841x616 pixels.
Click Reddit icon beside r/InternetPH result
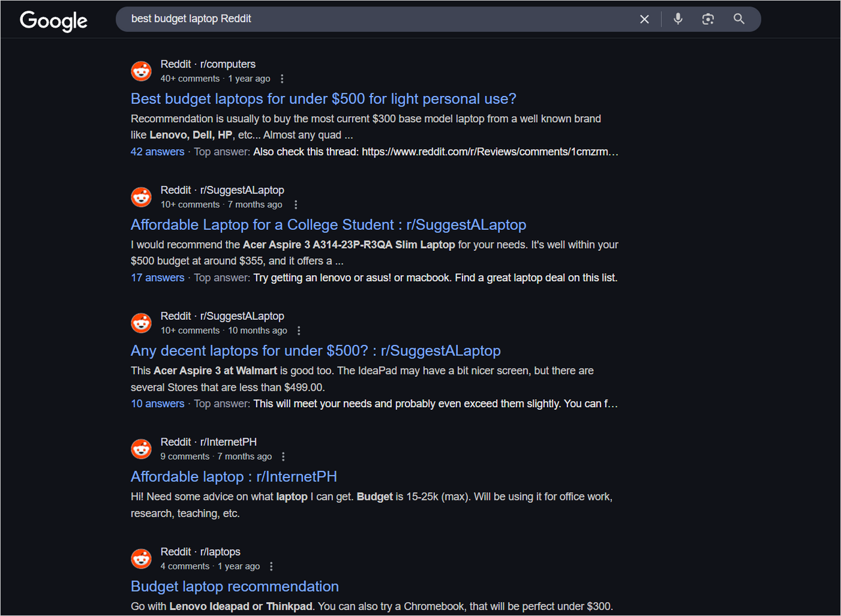pyautogui.click(x=141, y=449)
